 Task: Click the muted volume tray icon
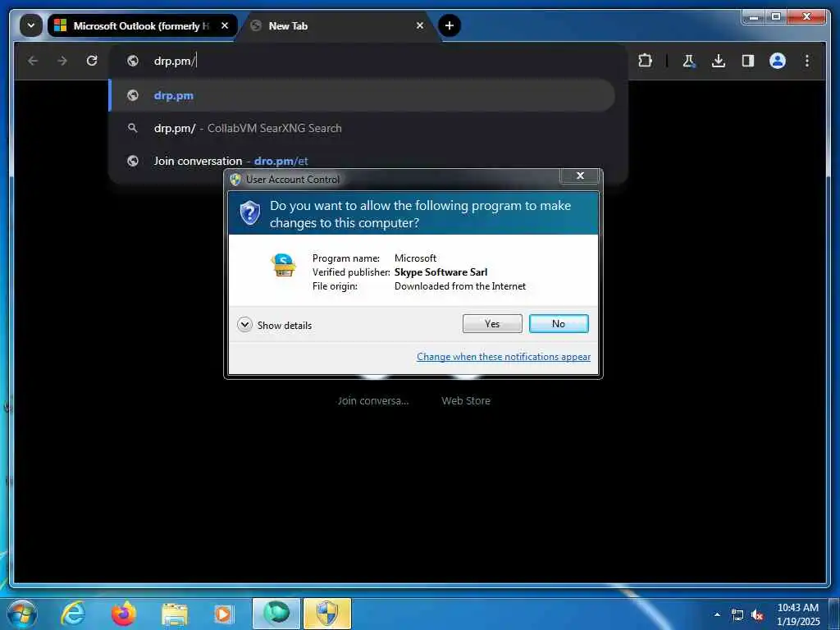(757, 615)
